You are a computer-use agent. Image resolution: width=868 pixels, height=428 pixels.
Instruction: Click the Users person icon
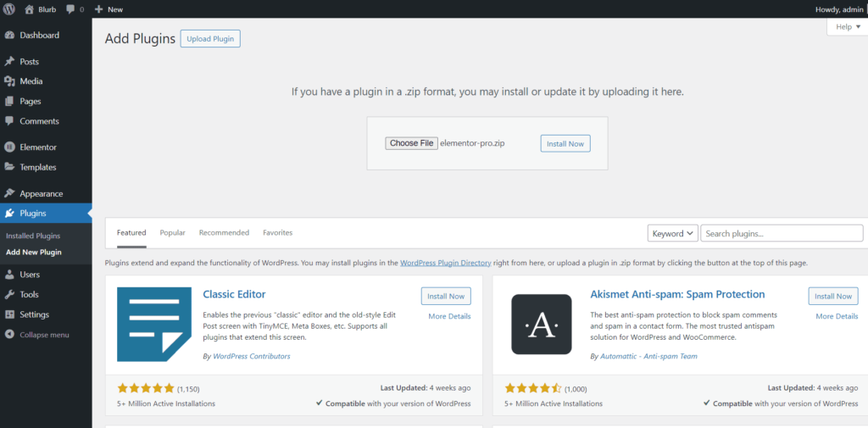(9, 275)
